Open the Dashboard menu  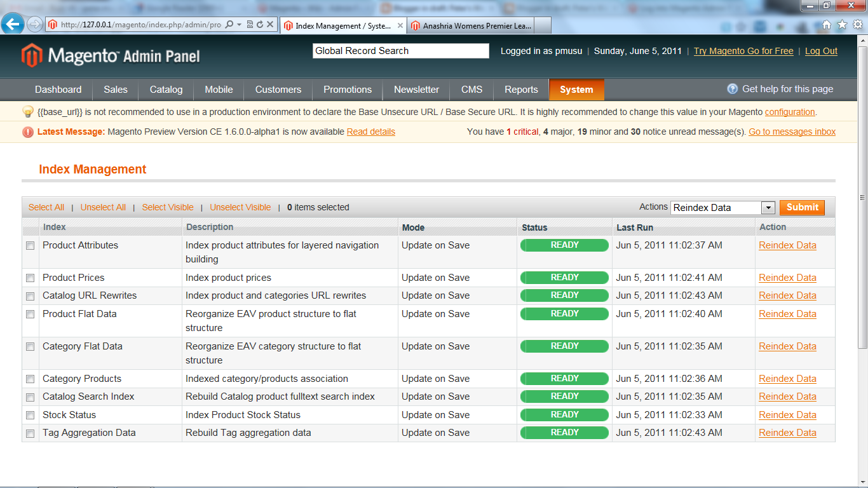[58, 90]
